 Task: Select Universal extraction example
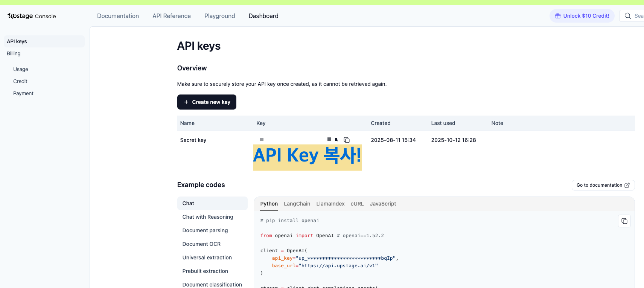tap(207, 258)
